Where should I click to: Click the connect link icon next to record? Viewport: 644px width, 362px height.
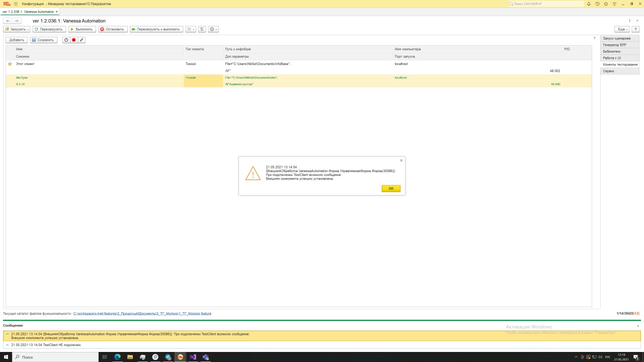(82, 40)
